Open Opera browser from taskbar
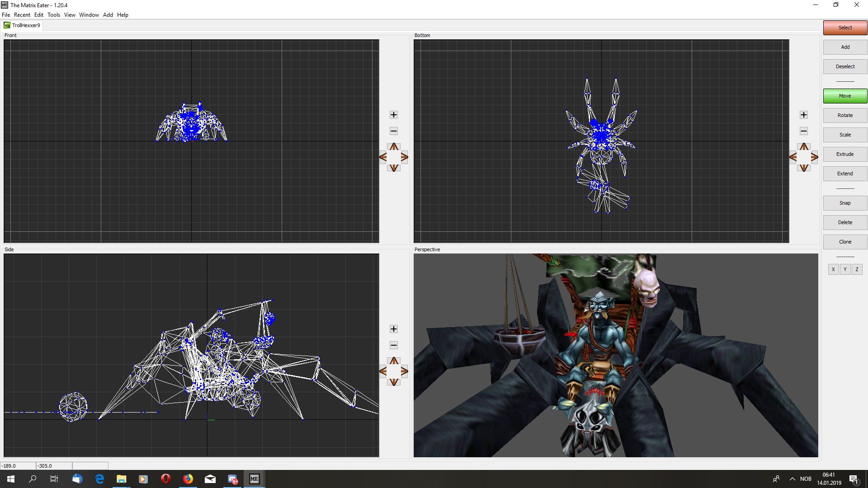The width and height of the screenshot is (868, 488). pos(165,479)
